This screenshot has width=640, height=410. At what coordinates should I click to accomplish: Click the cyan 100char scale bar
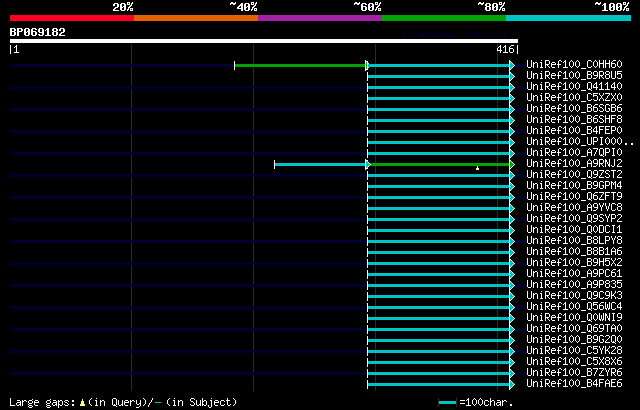pos(447,403)
